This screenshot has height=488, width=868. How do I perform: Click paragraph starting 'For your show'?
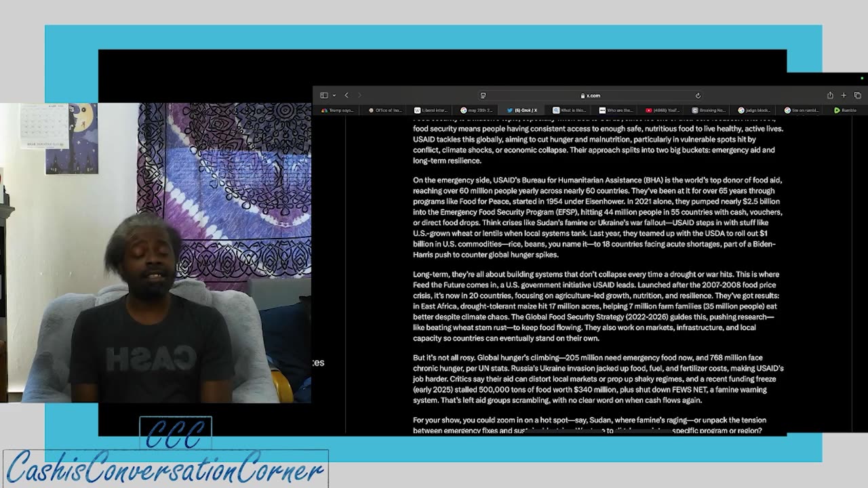pyautogui.click(x=590, y=426)
